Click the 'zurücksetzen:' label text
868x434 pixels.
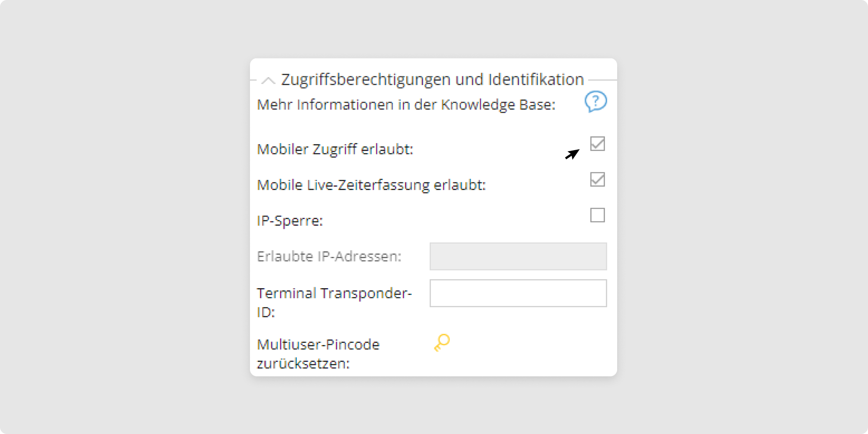click(303, 364)
